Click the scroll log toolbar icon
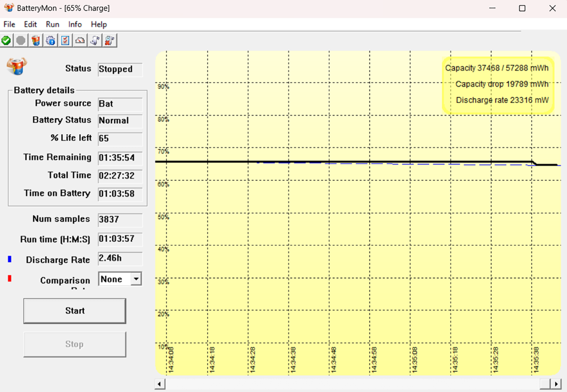 pos(94,41)
